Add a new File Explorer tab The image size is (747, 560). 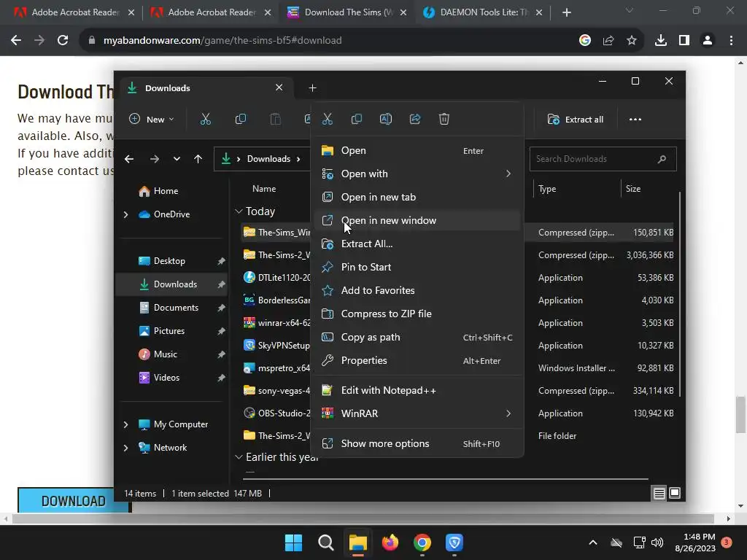(312, 88)
